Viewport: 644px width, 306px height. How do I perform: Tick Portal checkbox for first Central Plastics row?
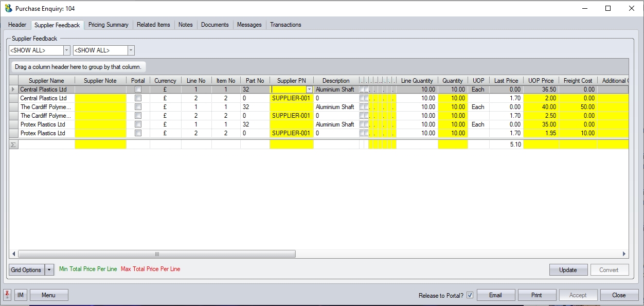click(138, 89)
